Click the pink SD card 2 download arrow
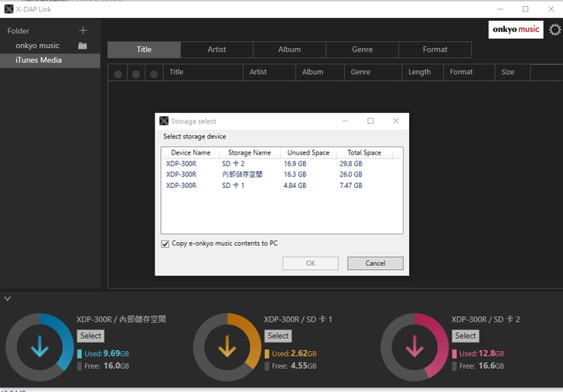This screenshot has height=392, width=563. [x=415, y=347]
